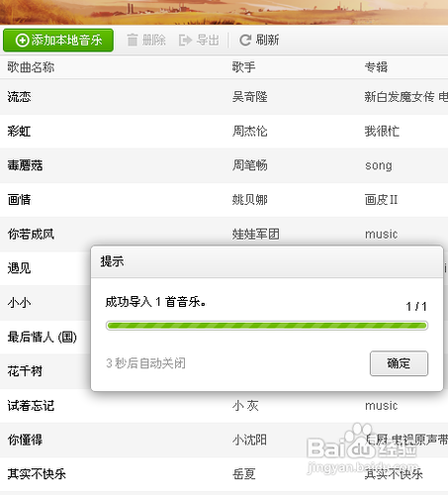Click artist 小沈阳
This screenshot has width=448, height=495.
(x=249, y=440)
